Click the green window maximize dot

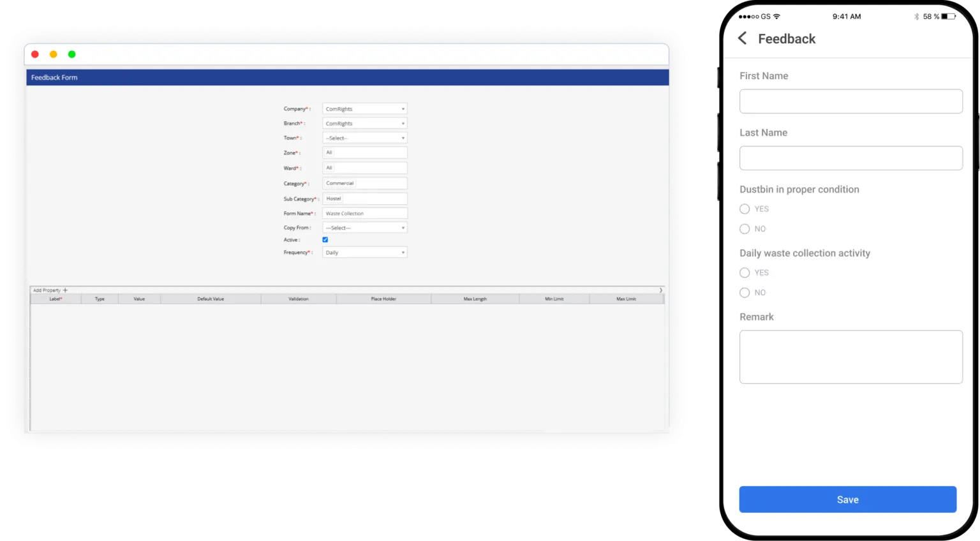pyautogui.click(x=71, y=54)
